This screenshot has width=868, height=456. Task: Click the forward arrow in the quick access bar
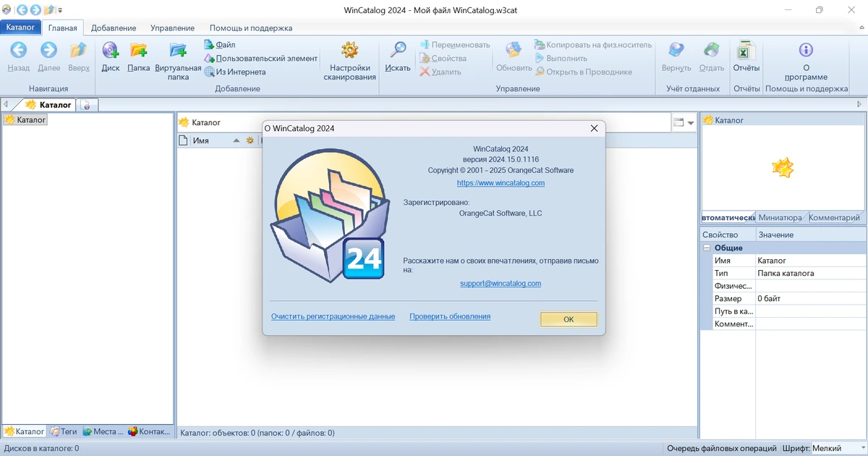pyautogui.click(x=35, y=10)
